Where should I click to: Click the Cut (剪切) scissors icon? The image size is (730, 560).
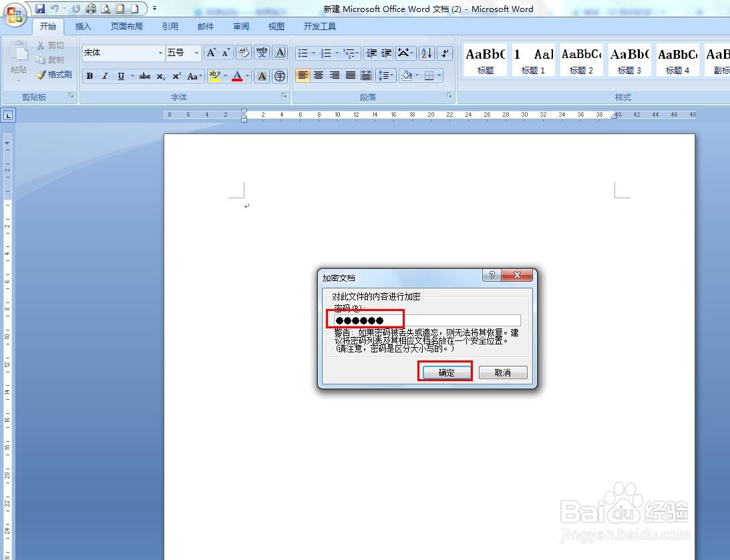[x=41, y=45]
